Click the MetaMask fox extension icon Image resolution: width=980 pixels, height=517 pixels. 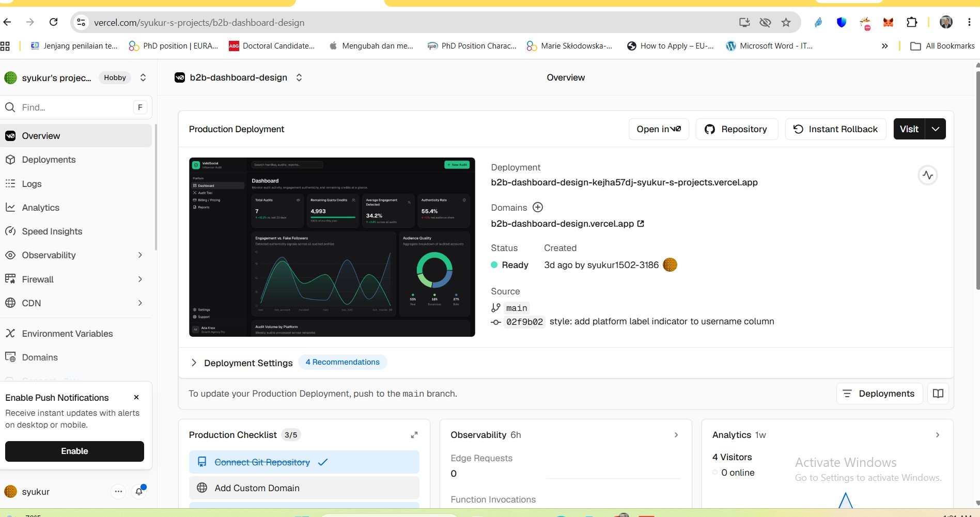pos(888,22)
